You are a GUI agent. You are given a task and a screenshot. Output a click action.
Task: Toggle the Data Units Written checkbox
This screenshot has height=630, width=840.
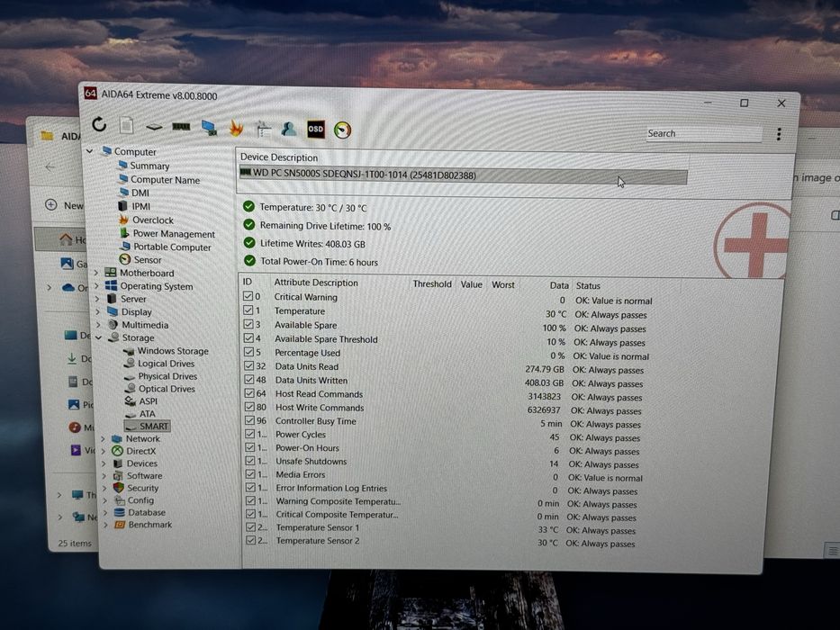(249, 379)
